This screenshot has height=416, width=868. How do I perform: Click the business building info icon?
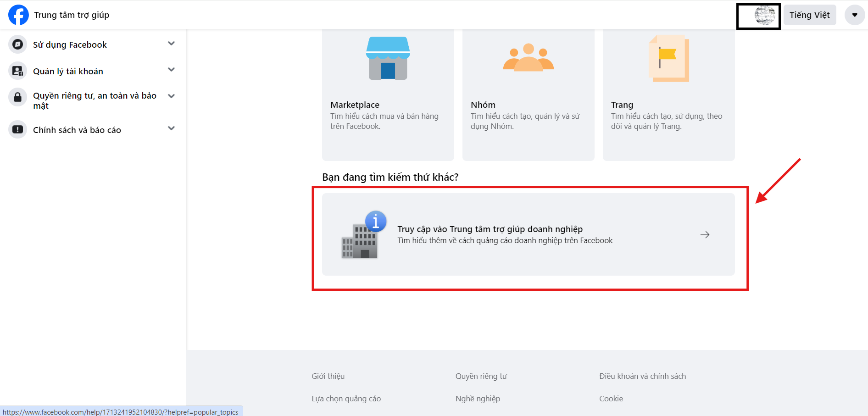coord(364,235)
